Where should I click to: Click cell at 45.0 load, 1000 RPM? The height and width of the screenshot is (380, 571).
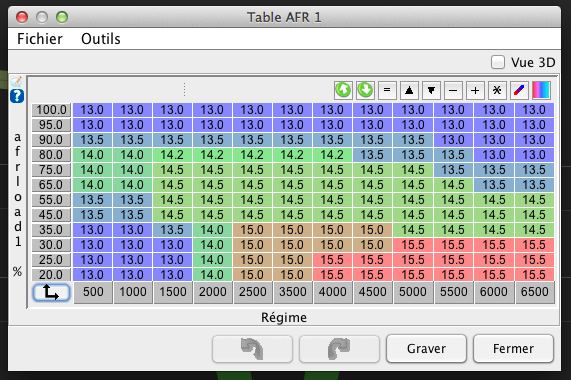(x=132, y=215)
